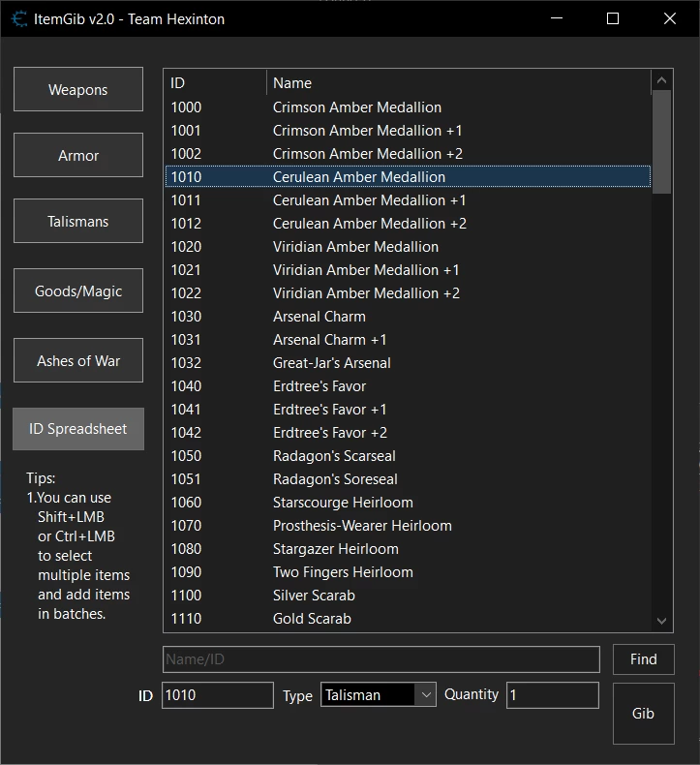
Task: Focus the Quantity input field
Action: [552, 695]
